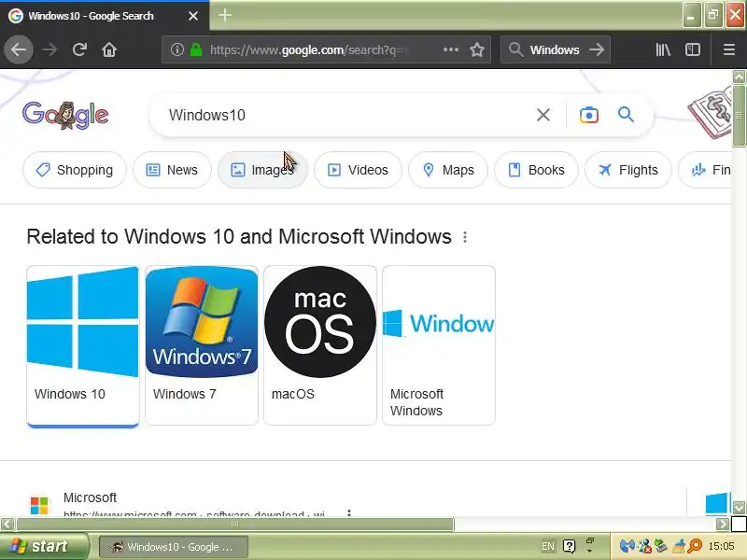Click the Microsoft favicon in results

tap(39, 505)
